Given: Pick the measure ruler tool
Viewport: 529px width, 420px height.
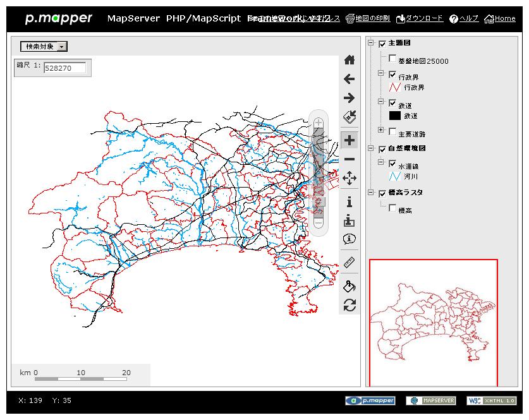Looking at the screenshot, I should click(x=349, y=262).
